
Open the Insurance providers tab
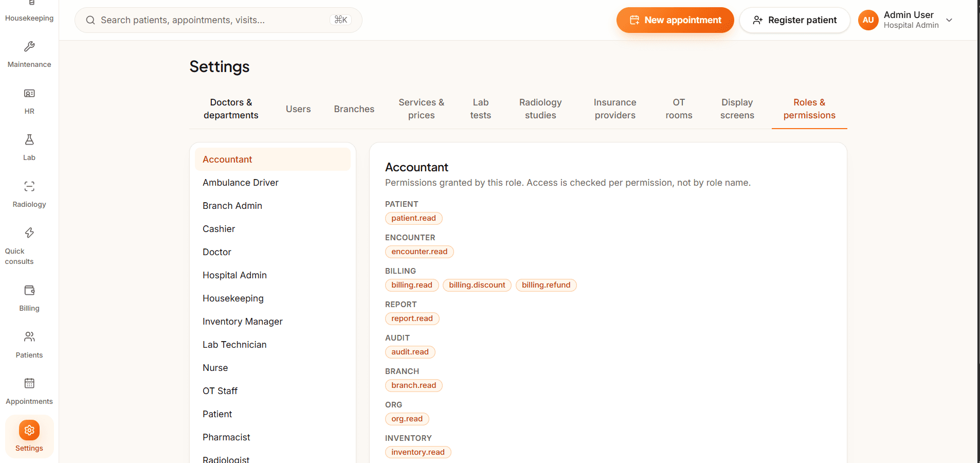click(x=615, y=109)
